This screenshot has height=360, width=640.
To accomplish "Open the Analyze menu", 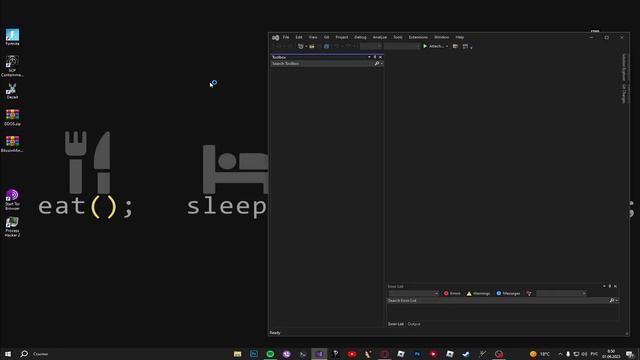I will tap(380, 37).
